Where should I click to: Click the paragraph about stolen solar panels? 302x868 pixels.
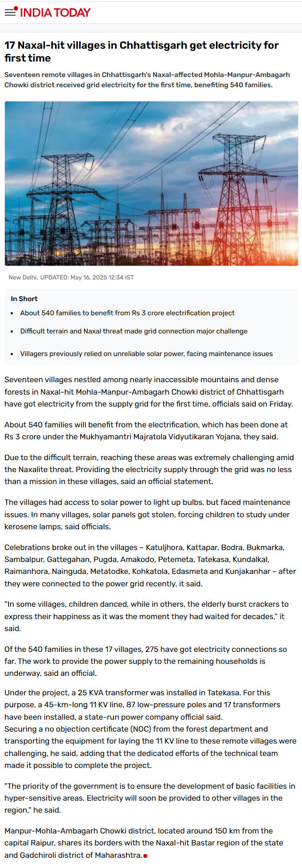click(x=147, y=514)
